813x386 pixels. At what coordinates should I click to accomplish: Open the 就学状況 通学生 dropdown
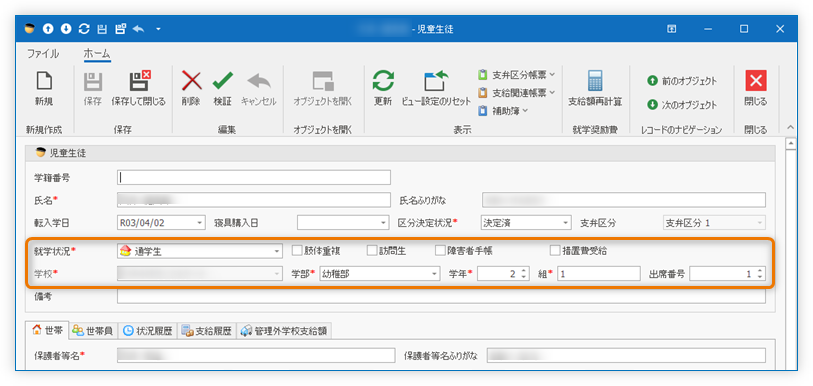click(x=277, y=251)
